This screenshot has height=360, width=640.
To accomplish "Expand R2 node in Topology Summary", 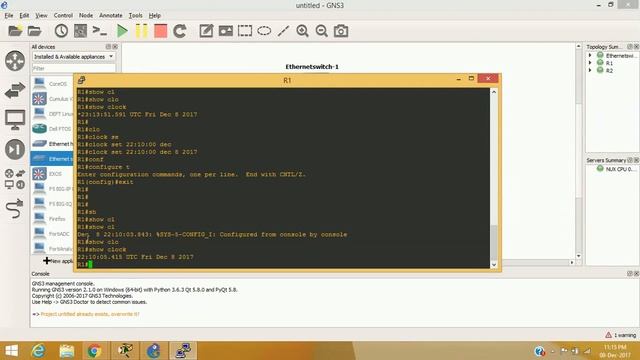I will (590, 70).
